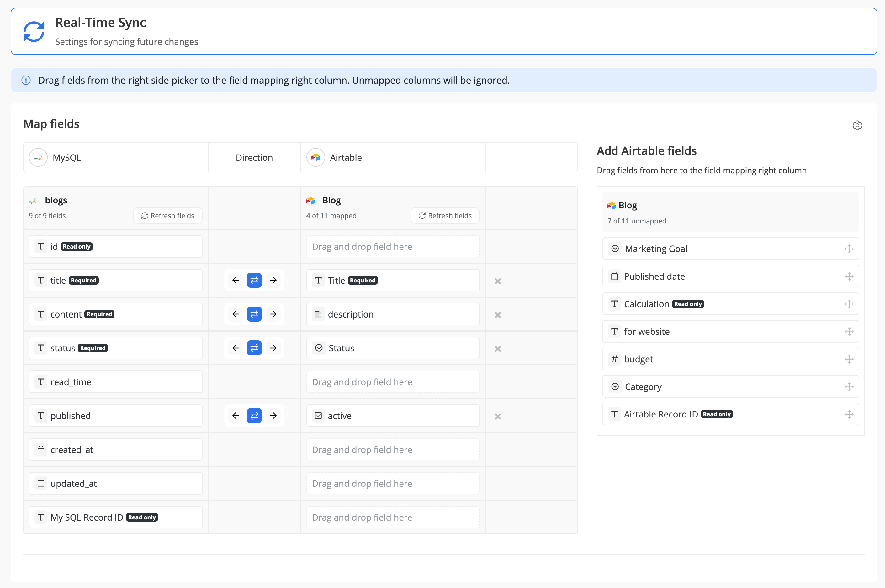The width and height of the screenshot is (885, 588).
Task: Click the Marketing Goal drag handle
Action: pos(849,249)
